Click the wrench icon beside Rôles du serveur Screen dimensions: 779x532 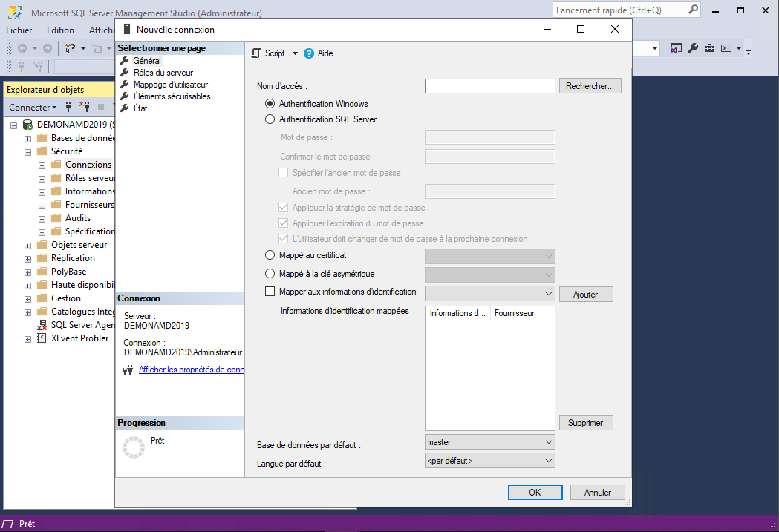[125, 72]
